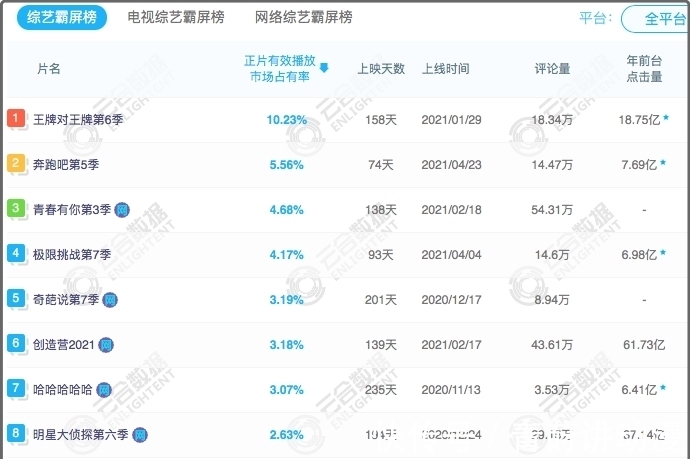Viewport: 690px width, 459px height.
Task: Click the 2021/04/23 date cell
Action: (451, 165)
